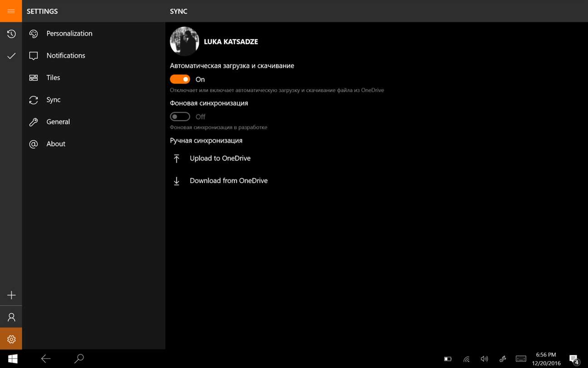Viewport: 588px width, 368px height.
Task: Click the history clock icon in the sidebar
Action: [x=11, y=34]
